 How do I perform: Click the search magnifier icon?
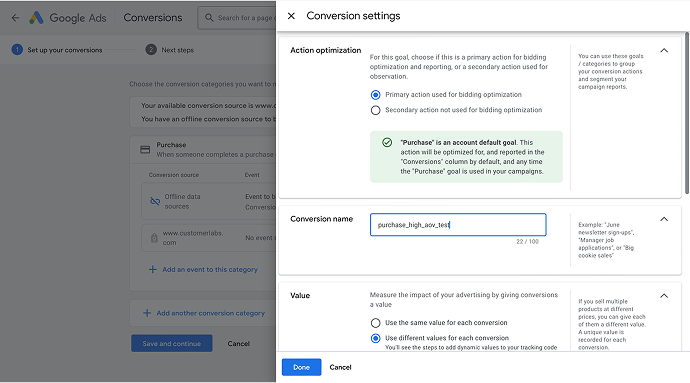[209, 18]
